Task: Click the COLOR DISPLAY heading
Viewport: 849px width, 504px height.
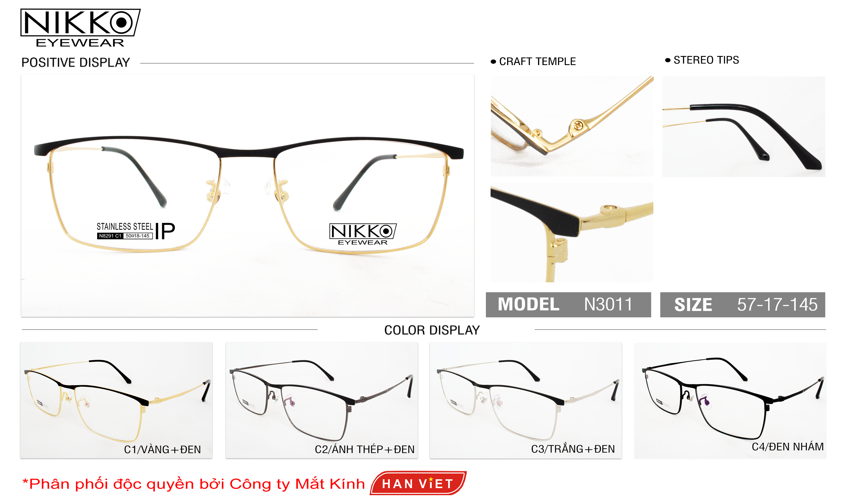Action: (432, 330)
